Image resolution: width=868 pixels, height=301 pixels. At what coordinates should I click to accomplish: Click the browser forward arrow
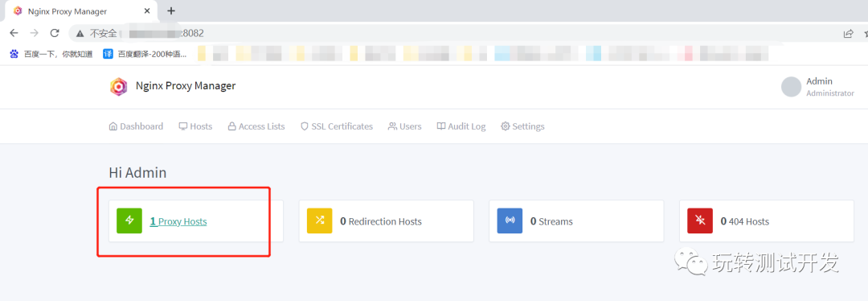tap(35, 33)
